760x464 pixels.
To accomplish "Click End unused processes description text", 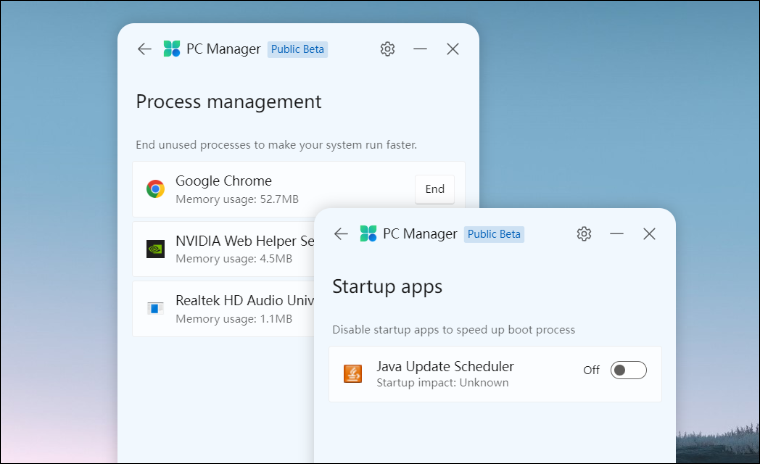I will click(276, 145).
